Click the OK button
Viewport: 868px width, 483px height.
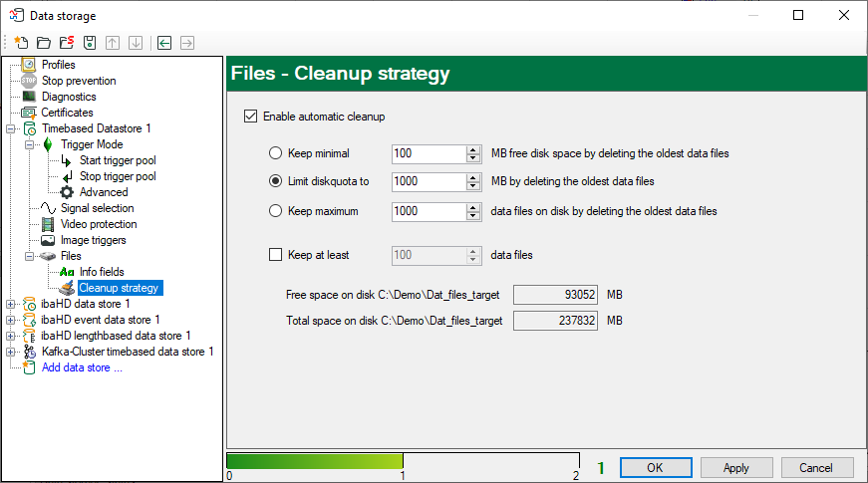656,467
